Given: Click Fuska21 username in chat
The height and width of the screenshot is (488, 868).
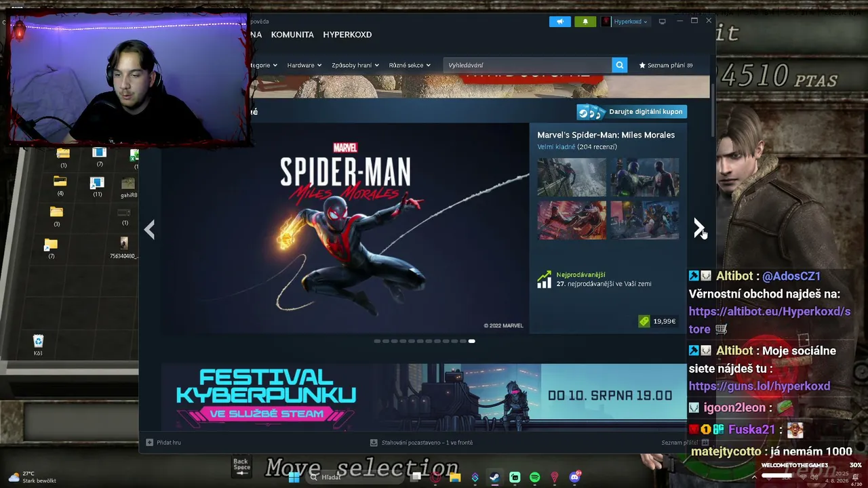Looking at the screenshot, I should click(751, 430).
